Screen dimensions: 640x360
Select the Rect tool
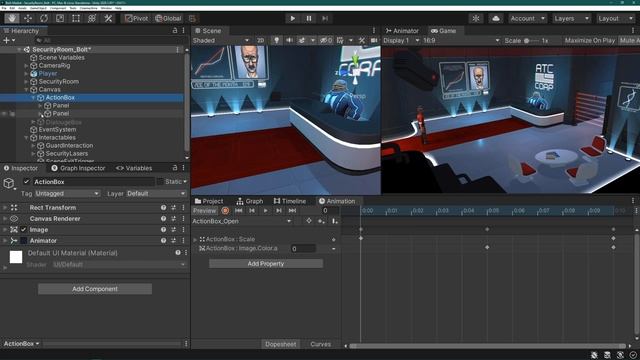click(76, 18)
